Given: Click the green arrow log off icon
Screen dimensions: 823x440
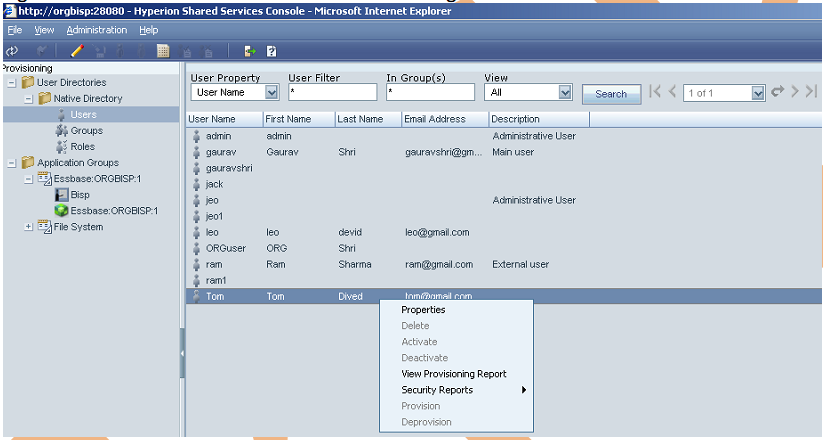Looking at the screenshot, I should click(250, 51).
